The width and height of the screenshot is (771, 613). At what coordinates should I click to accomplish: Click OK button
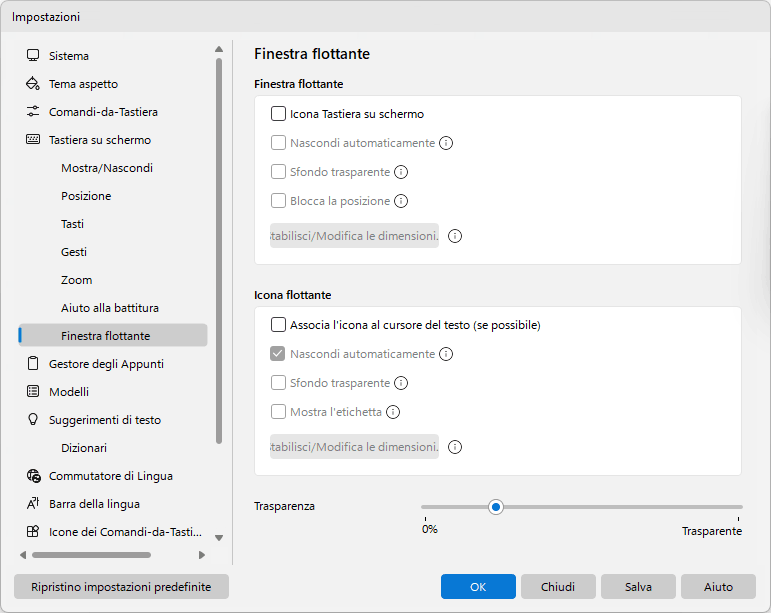click(x=478, y=586)
